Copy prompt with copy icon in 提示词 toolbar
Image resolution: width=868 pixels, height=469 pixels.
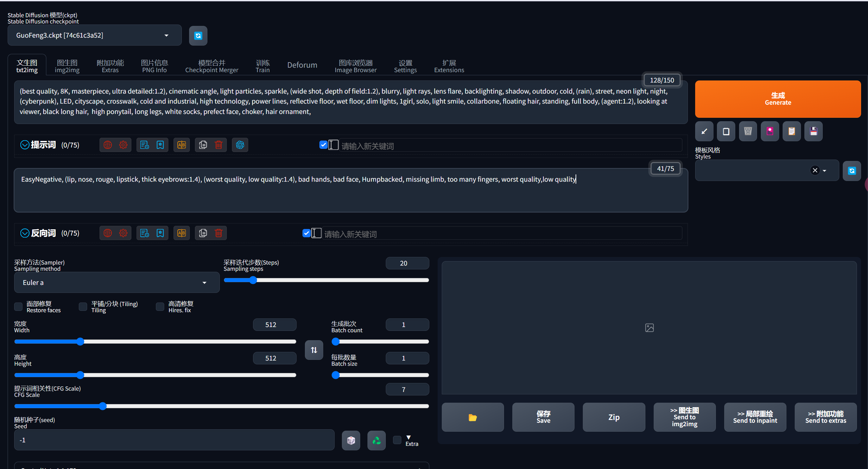click(203, 145)
